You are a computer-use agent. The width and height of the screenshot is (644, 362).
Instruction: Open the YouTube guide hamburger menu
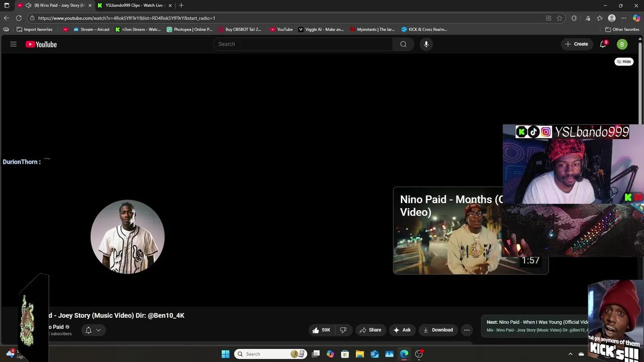pyautogui.click(x=14, y=44)
